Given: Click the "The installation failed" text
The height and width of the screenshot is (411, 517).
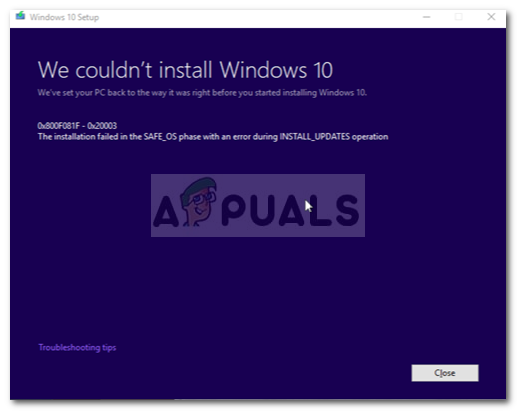Looking at the screenshot, I should (x=78, y=137).
